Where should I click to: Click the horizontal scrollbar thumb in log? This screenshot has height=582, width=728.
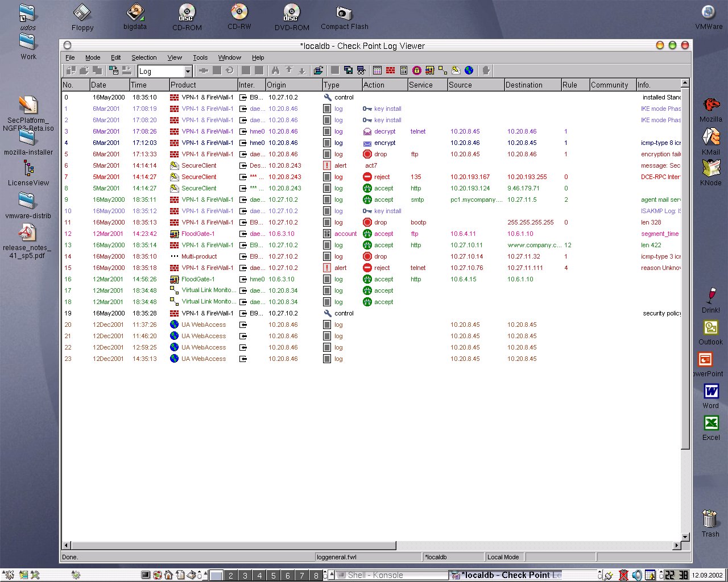234,546
